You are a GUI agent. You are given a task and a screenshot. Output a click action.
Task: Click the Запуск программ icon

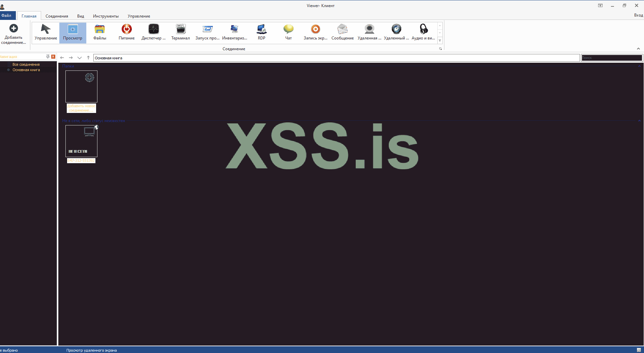coord(208,33)
